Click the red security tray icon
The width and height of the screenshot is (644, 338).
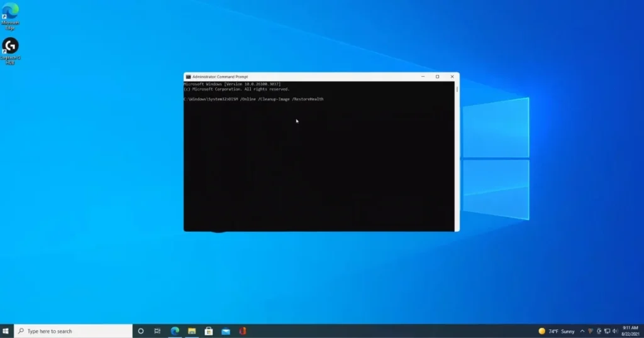tap(591, 331)
